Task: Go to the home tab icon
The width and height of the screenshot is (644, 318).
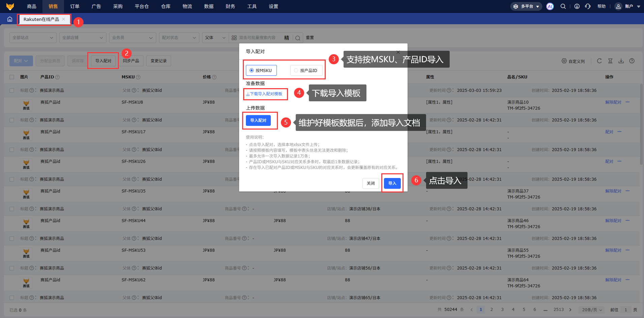Action: [x=10, y=19]
